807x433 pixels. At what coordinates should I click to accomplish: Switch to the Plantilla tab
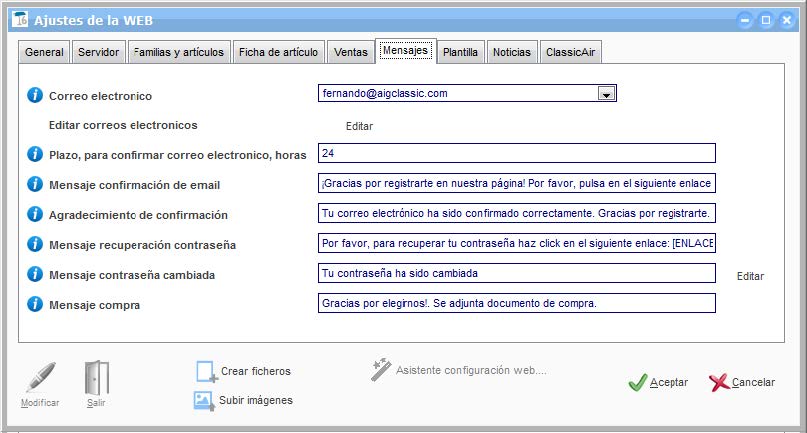point(460,52)
